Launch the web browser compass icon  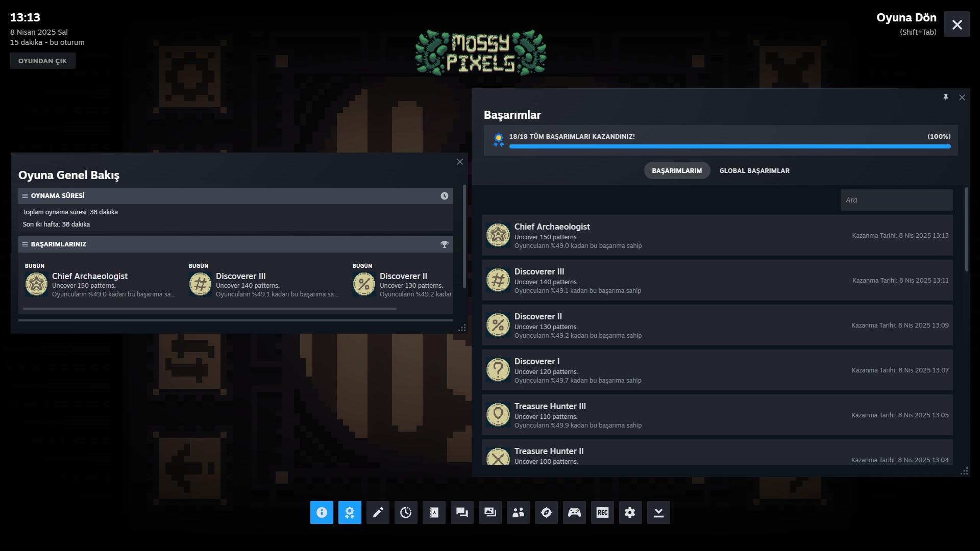tap(546, 512)
